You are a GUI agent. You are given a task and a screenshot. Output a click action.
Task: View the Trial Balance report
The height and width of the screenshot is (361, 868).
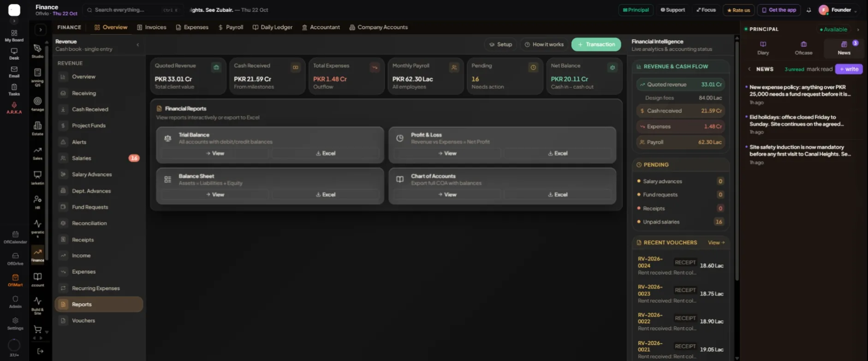[214, 153]
